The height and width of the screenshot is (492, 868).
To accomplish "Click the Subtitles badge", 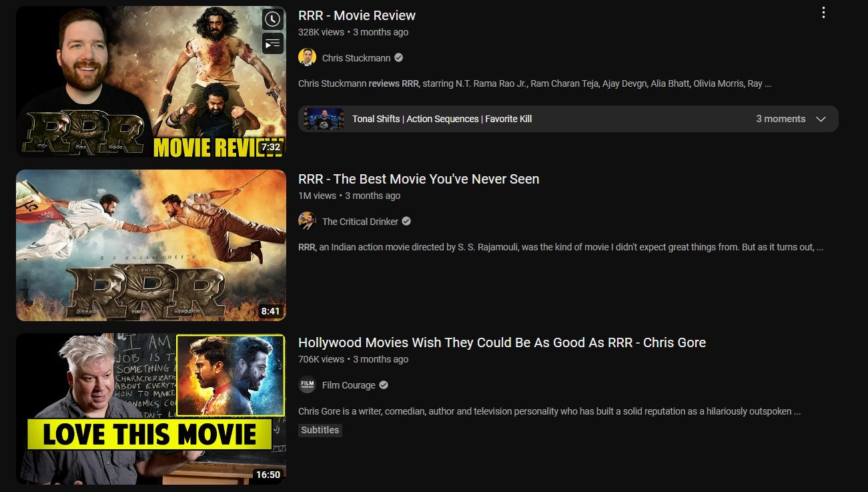I will click(x=320, y=430).
